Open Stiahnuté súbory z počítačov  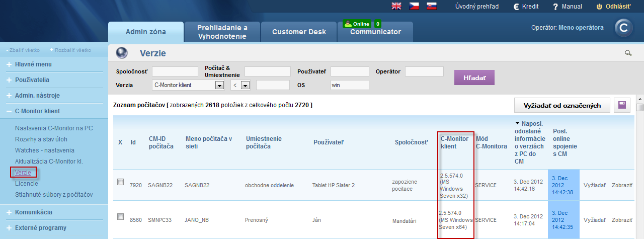(54, 195)
